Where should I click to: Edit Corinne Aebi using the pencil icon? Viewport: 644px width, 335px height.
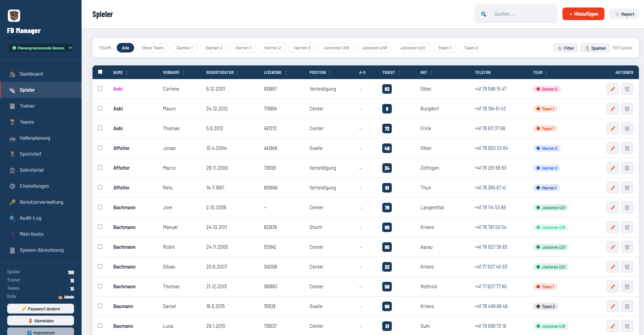613,89
